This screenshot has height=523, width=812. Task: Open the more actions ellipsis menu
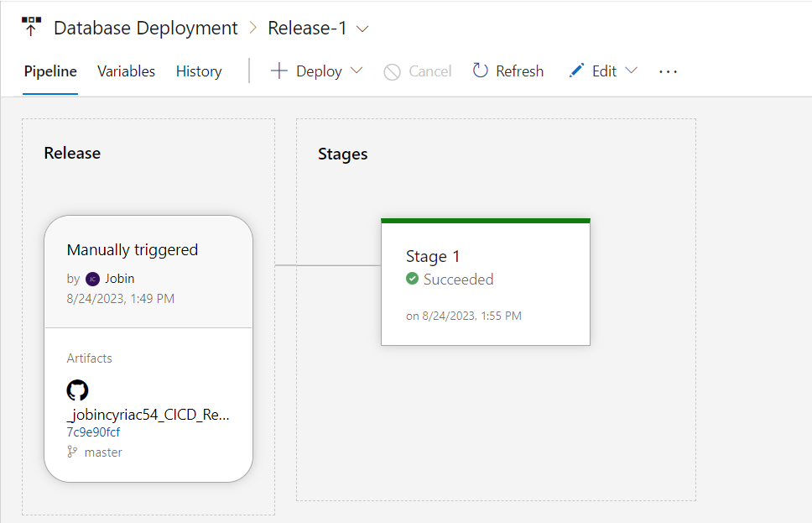pyautogui.click(x=668, y=71)
